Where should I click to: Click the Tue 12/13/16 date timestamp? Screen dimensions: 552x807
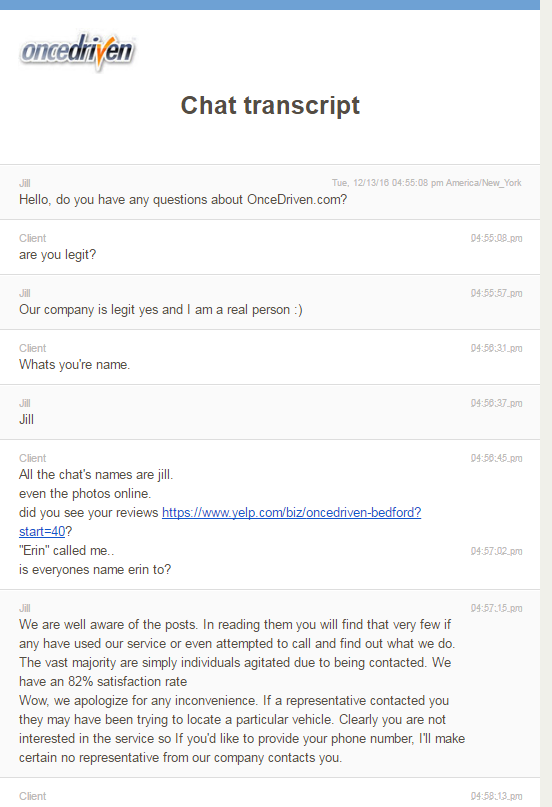(x=426, y=183)
